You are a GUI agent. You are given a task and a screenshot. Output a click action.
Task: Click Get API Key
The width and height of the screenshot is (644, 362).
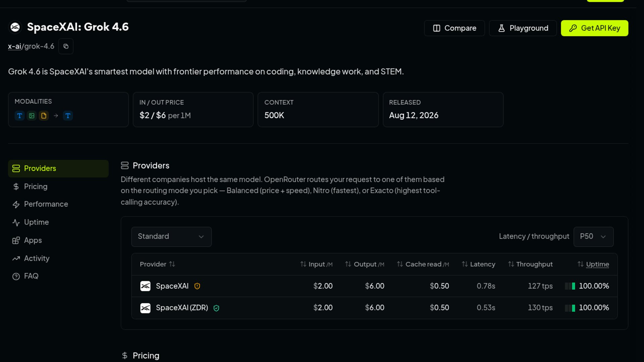point(594,28)
